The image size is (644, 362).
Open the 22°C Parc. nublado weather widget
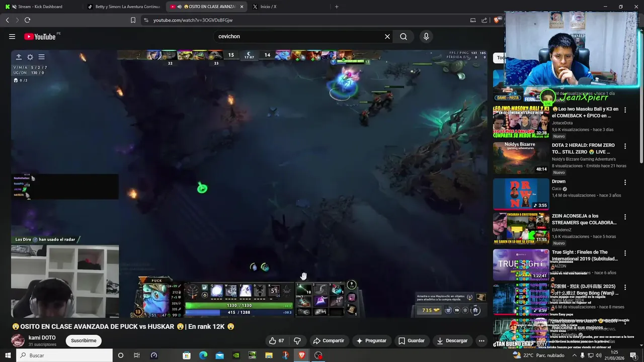[x=538, y=355]
